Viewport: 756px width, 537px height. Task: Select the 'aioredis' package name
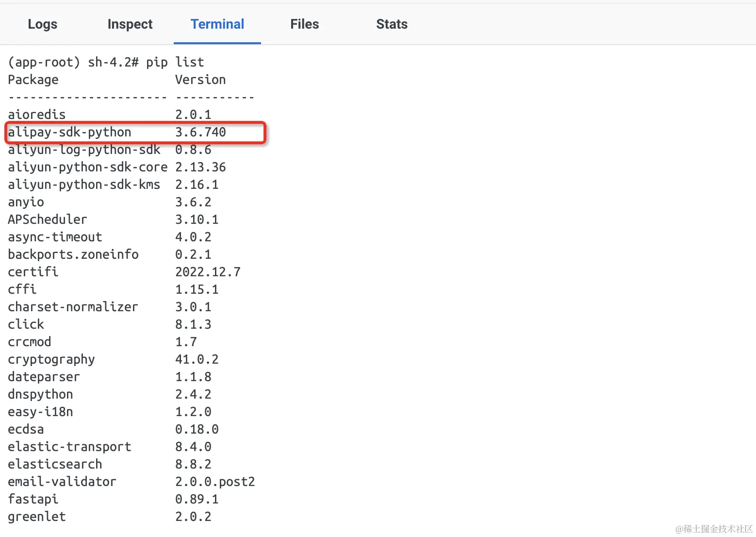(x=37, y=115)
